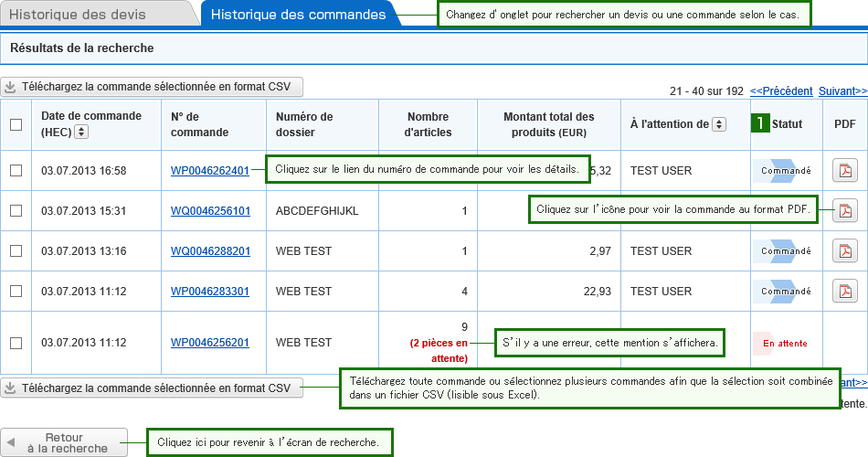The image size is (868, 457).
Task: Click Commandé status for 03.07.2013 16:58 order
Action: [x=782, y=171]
